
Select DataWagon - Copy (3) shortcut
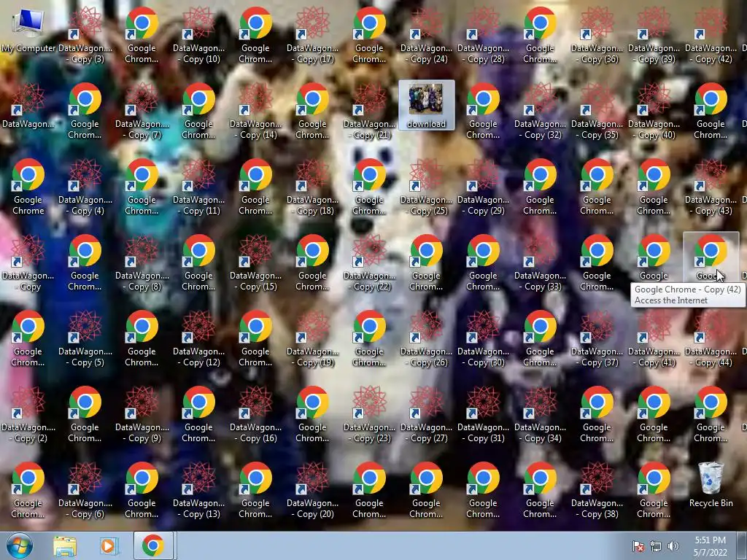click(x=85, y=34)
